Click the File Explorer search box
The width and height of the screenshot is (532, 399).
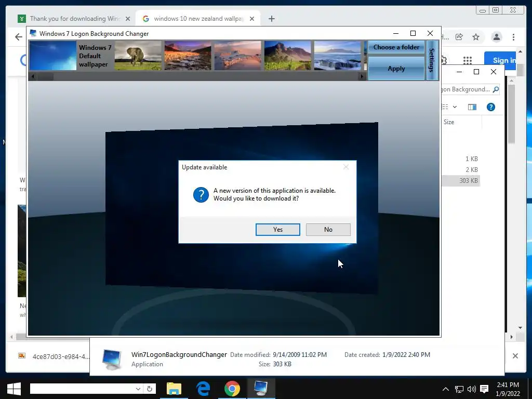pyautogui.click(x=470, y=89)
